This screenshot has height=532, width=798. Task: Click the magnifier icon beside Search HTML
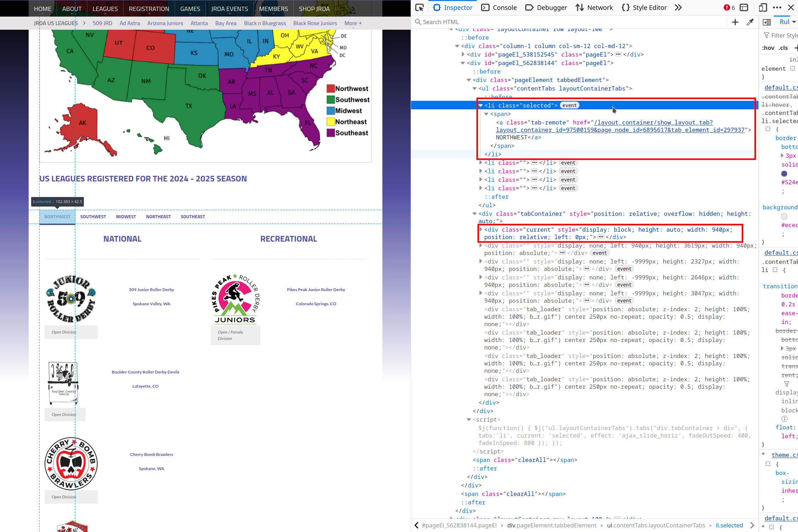coord(418,22)
